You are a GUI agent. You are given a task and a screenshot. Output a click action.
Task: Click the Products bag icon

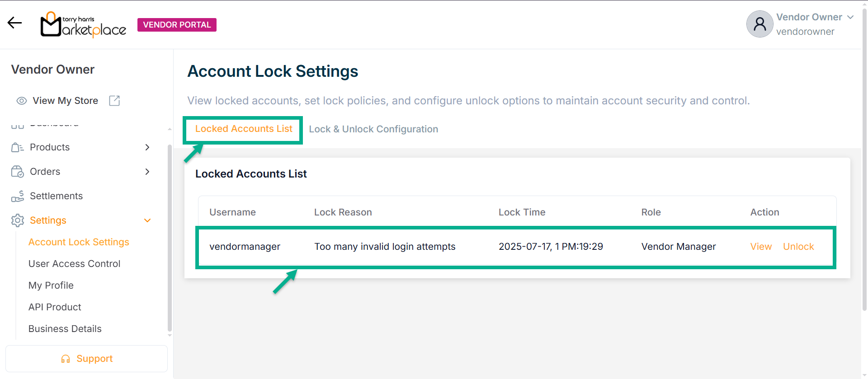17,147
